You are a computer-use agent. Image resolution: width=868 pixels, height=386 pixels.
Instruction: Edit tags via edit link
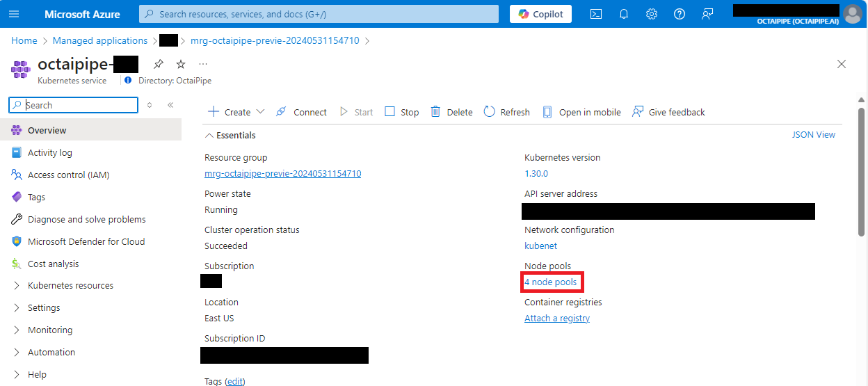tap(235, 381)
